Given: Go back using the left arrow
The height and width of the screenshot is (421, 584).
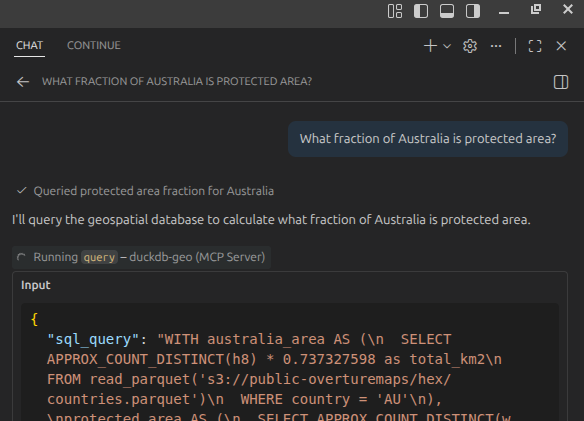Looking at the screenshot, I should (23, 82).
